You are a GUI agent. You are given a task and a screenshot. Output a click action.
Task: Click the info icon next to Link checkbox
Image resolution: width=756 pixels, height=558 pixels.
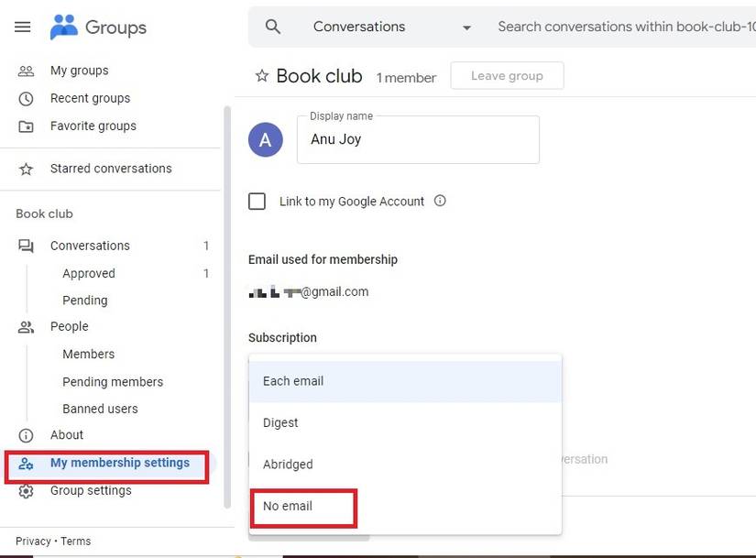[x=440, y=201]
